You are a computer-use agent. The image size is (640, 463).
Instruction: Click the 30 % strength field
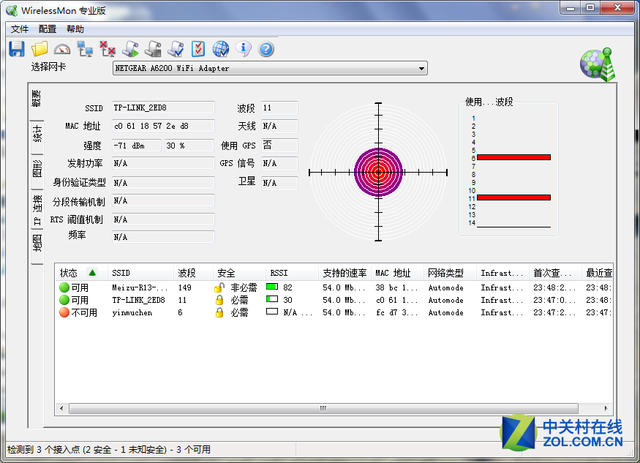click(x=189, y=145)
